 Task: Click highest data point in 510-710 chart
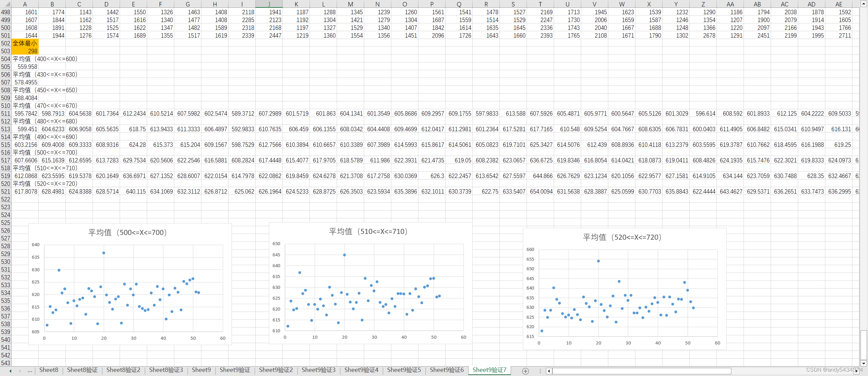click(344, 255)
